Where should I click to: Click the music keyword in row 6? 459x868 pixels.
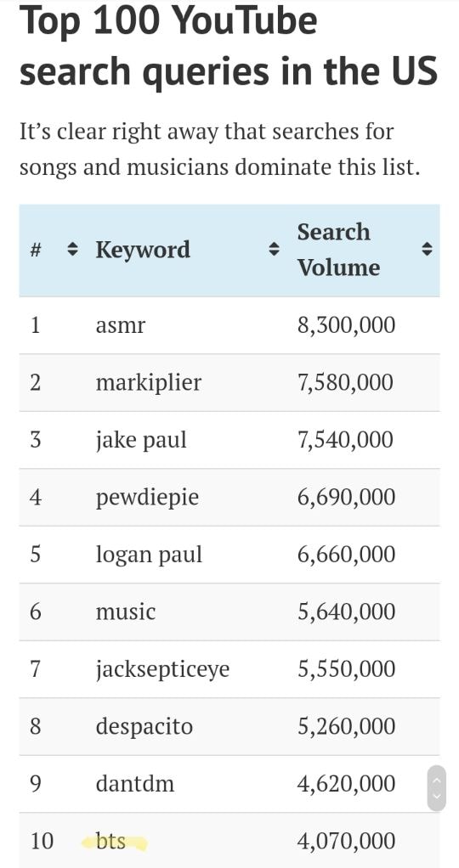coord(126,612)
